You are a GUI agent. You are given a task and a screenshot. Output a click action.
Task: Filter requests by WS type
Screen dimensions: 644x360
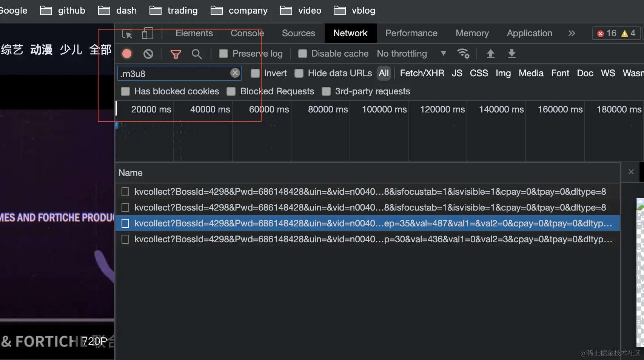click(x=608, y=73)
